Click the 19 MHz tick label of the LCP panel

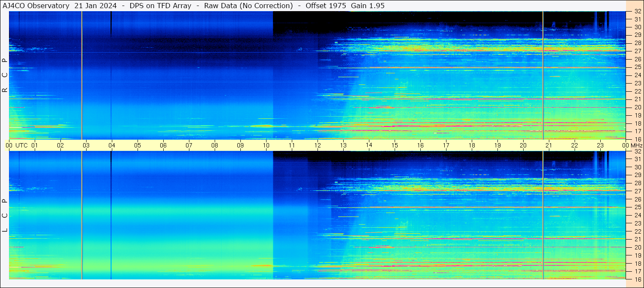click(x=637, y=255)
